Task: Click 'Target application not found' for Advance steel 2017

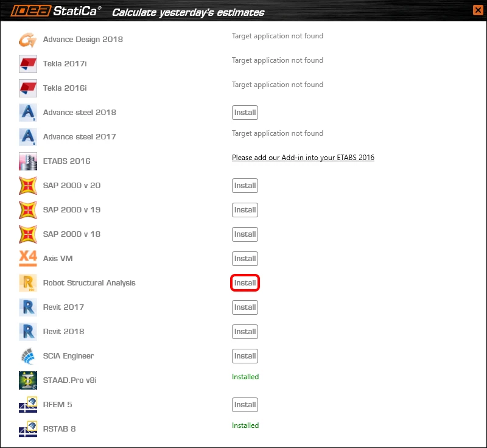Action: tap(278, 133)
